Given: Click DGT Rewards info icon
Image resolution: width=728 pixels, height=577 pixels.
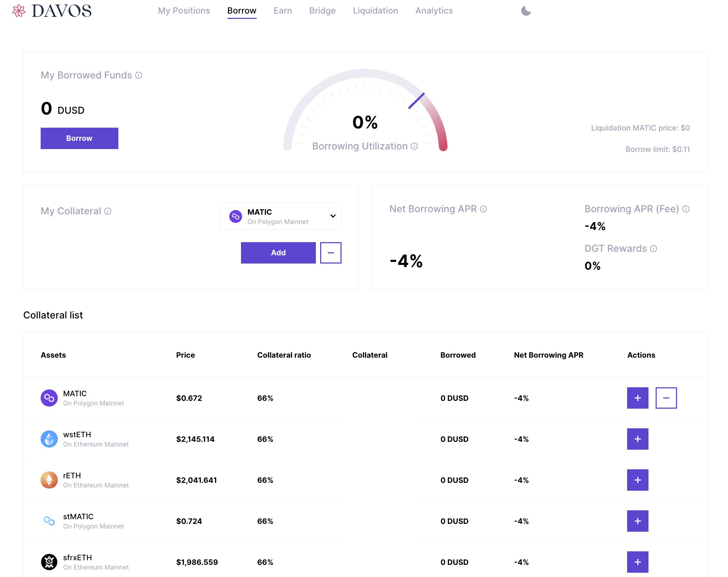Looking at the screenshot, I should [653, 249].
